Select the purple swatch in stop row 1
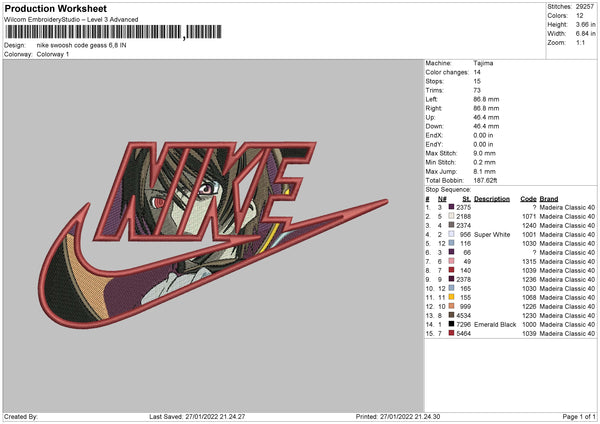This screenshot has width=600, height=424. coord(452,207)
